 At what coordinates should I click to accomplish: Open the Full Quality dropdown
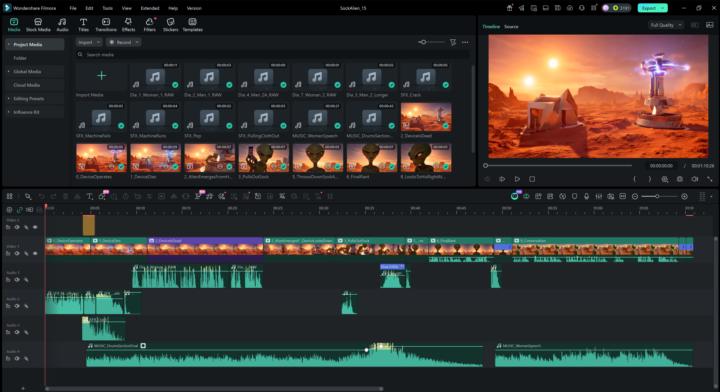666,25
